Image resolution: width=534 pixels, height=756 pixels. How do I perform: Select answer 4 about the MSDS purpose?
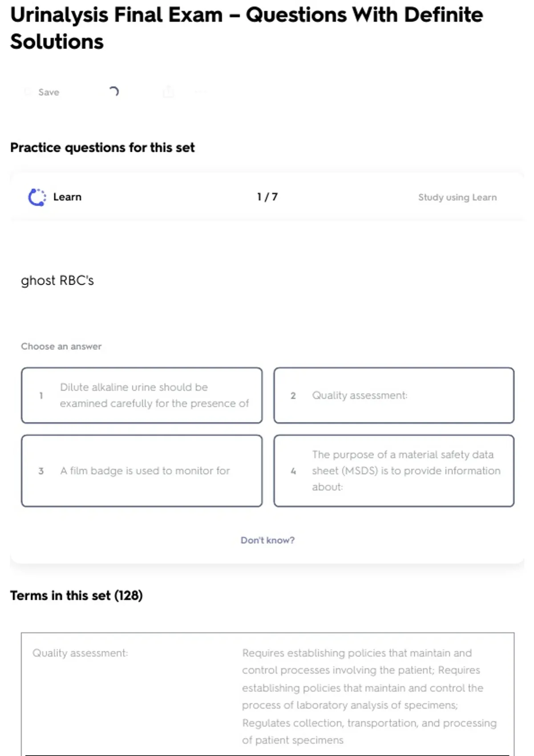point(394,470)
